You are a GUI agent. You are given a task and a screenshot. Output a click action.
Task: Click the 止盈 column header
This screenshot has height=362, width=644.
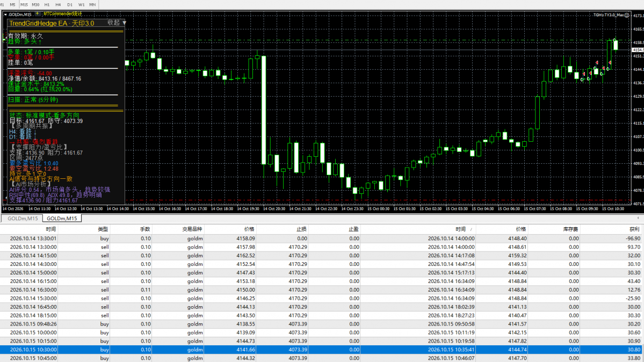(x=353, y=229)
